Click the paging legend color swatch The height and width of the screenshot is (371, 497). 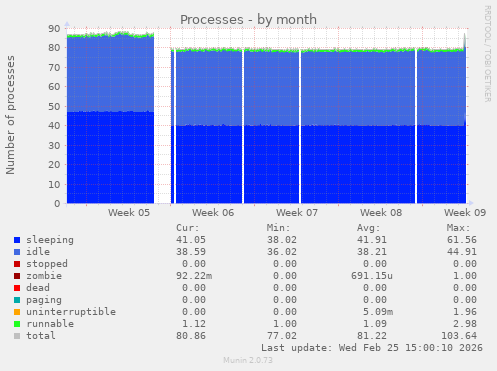(x=17, y=300)
